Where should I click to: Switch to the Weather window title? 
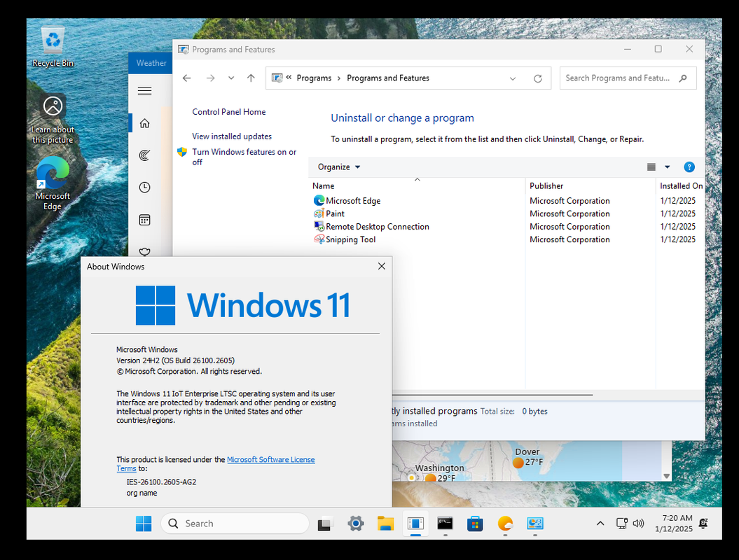[151, 63]
